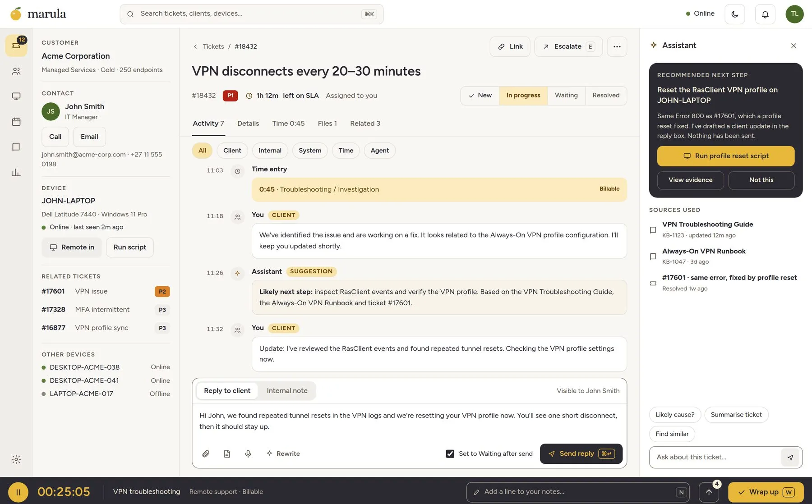The image size is (812, 504).
Task: Open the more options ellipsis menu
Action: [617, 46]
